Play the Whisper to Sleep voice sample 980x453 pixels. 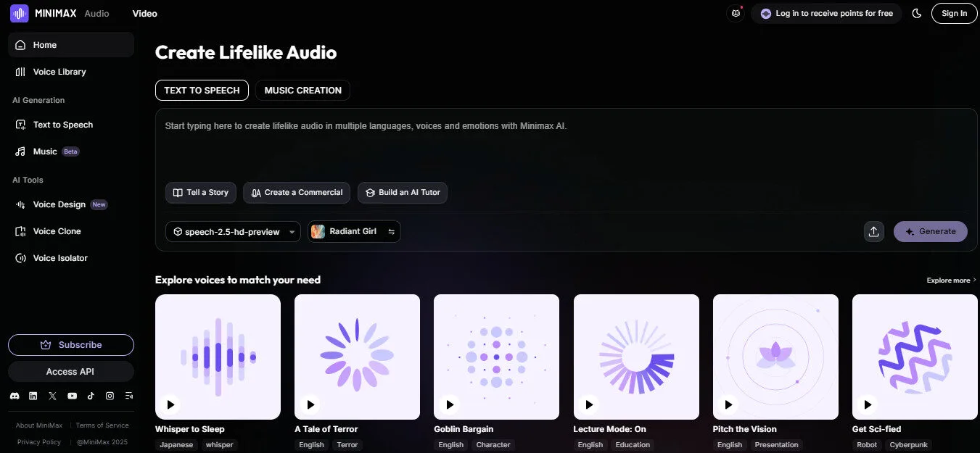click(170, 404)
